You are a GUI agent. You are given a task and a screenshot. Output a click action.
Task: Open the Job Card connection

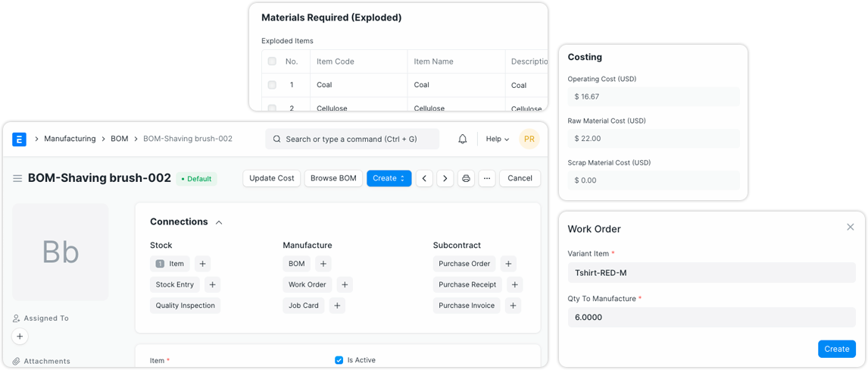[304, 306]
